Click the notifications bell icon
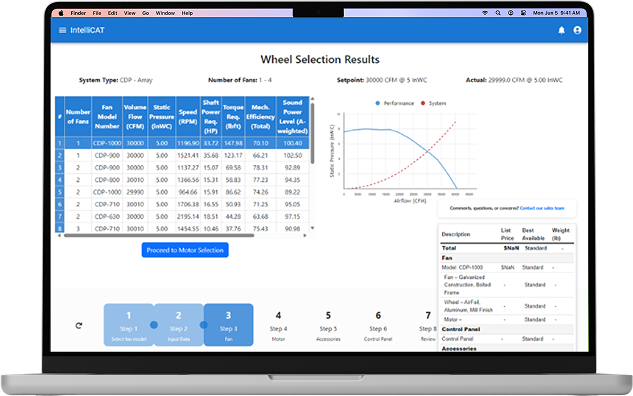Screen dimensions: 633x396 561,30
